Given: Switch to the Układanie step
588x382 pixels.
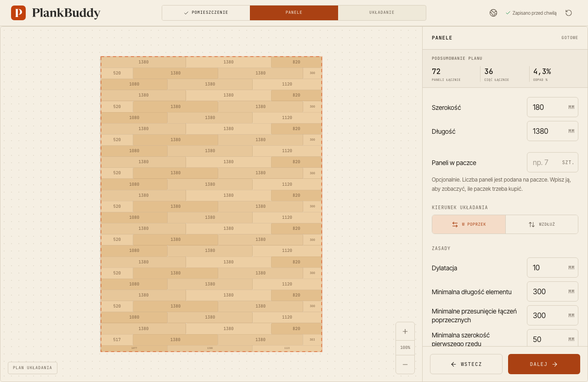Looking at the screenshot, I should (x=382, y=13).
